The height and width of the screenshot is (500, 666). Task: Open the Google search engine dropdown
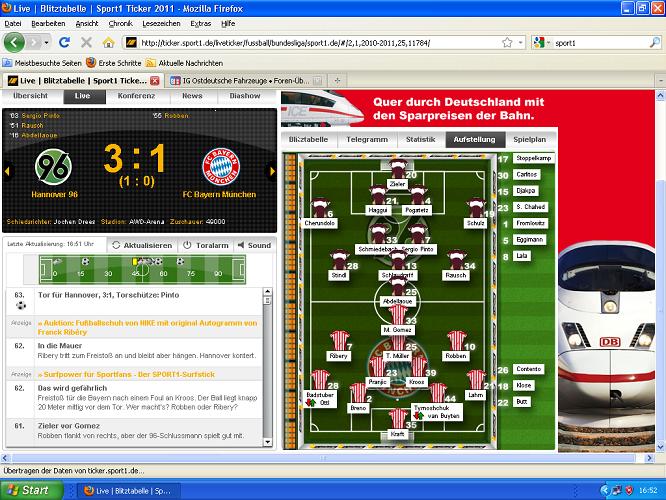(x=542, y=42)
